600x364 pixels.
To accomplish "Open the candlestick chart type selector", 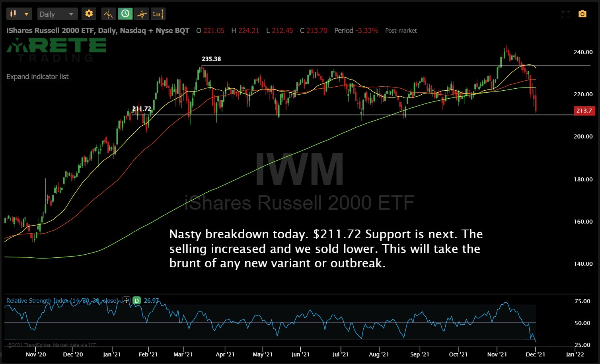I will click(x=19, y=14).
